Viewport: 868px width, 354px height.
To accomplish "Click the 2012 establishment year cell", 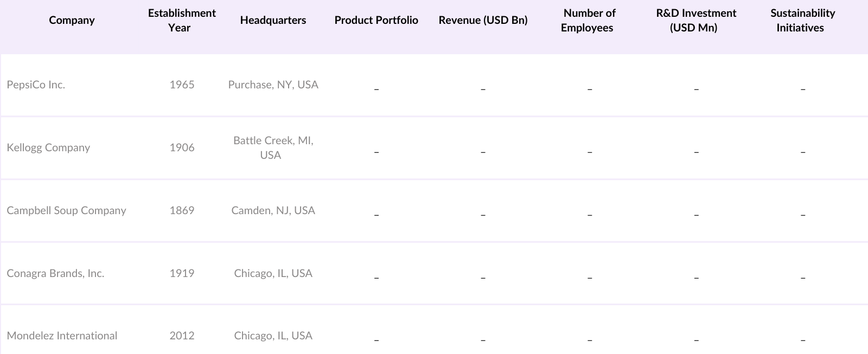I will [x=182, y=336].
